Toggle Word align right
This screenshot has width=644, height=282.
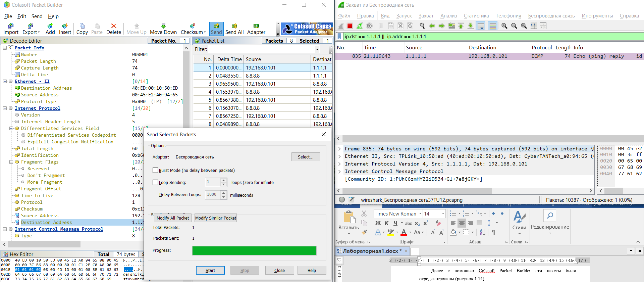click(x=471, y=223)
